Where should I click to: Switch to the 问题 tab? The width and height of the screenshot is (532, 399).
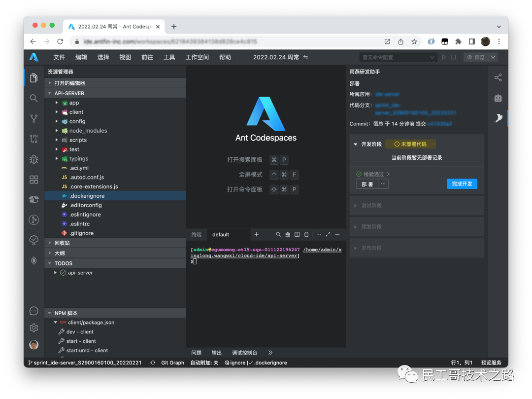coord(196,353)
